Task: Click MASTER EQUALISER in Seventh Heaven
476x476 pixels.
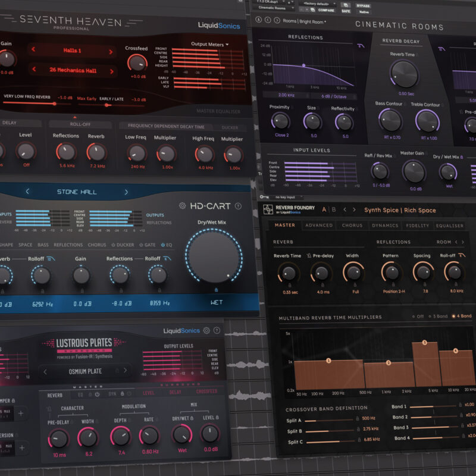Action: click(x=218, y=111)
